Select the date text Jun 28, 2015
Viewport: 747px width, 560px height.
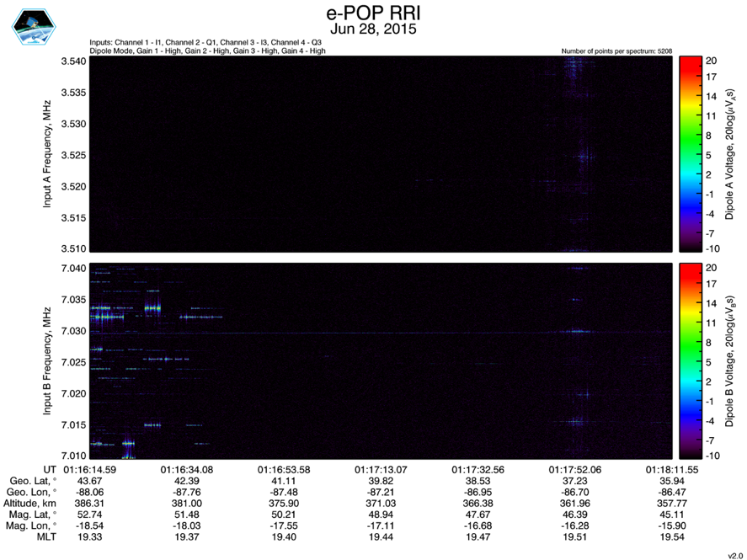(372, 29)
